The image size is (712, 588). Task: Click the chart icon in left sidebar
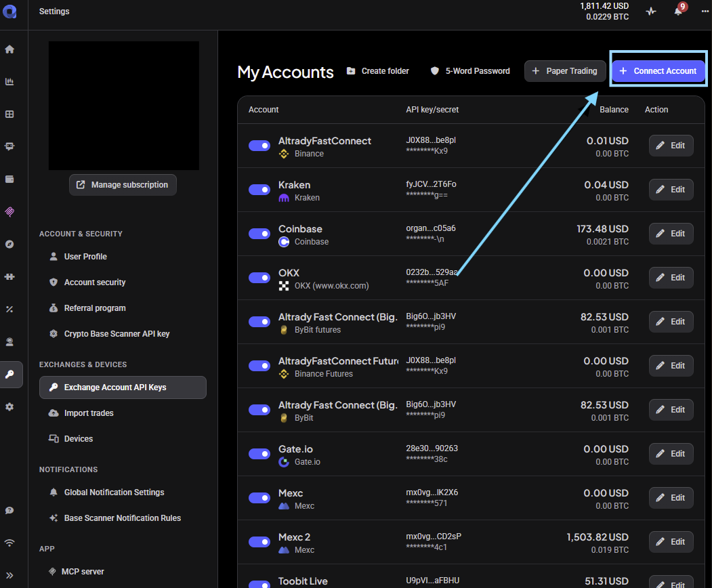click(9, 82)
